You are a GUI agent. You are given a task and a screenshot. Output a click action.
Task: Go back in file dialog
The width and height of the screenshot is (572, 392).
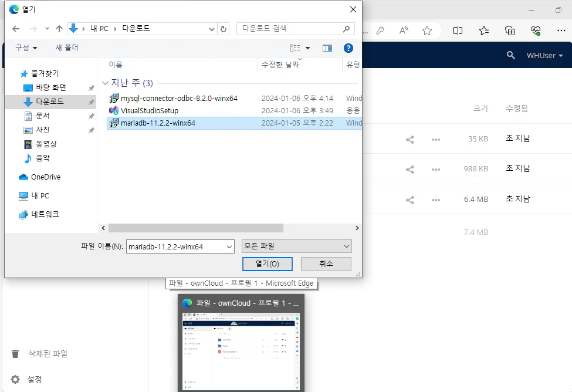[16, 29]
